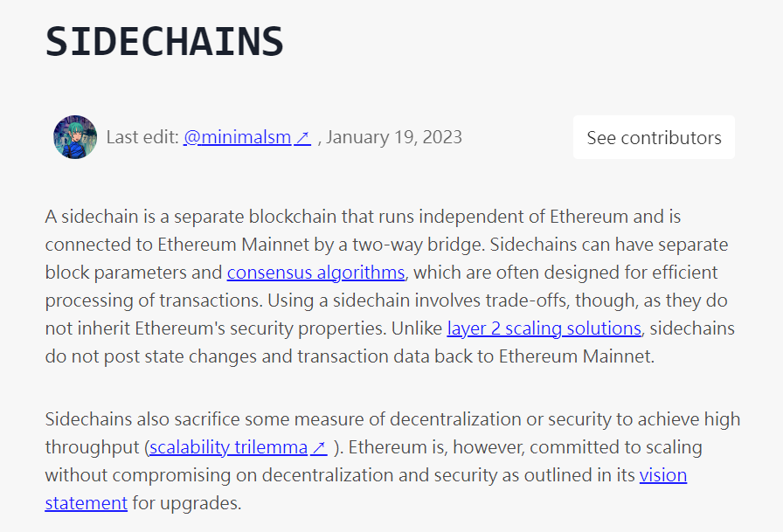Open the @minimalsm profile link

[x=247, y=137]
